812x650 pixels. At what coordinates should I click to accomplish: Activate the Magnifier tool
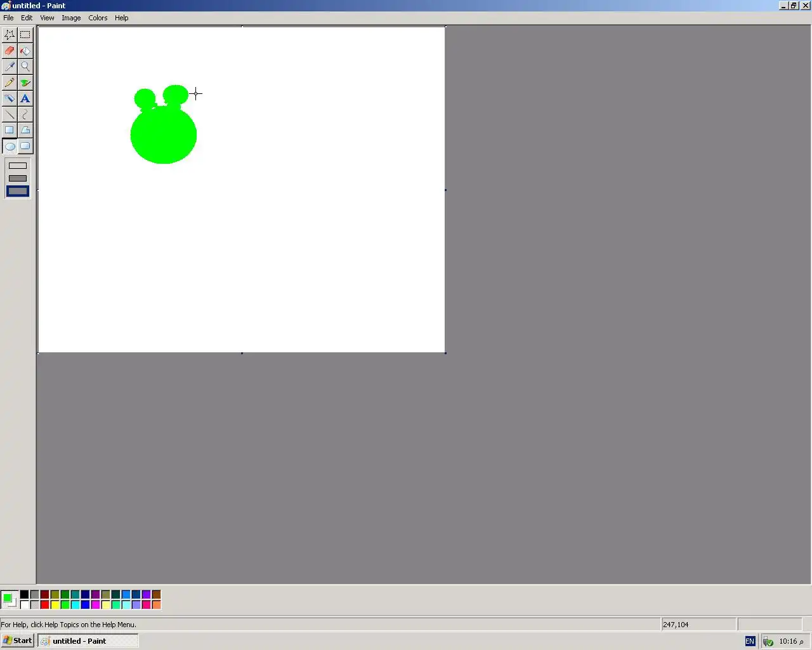25,67
